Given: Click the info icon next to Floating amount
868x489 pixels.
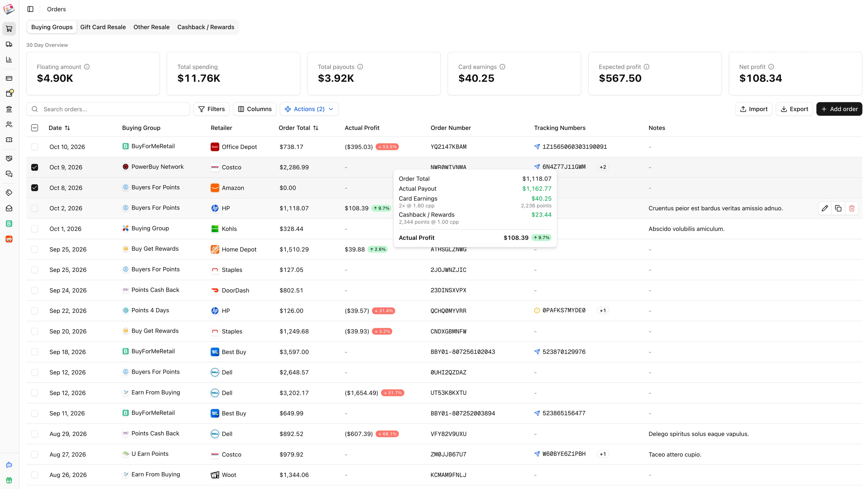Looking at the screenshot, I should coord(87,67).
